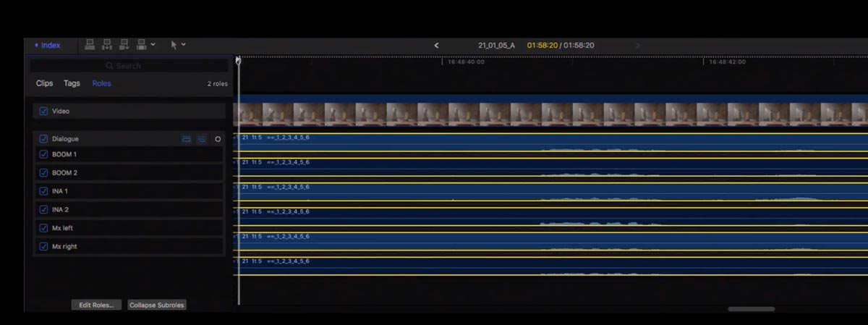Uncheck the Mx left subrole checkbox

tap(43, 228)
